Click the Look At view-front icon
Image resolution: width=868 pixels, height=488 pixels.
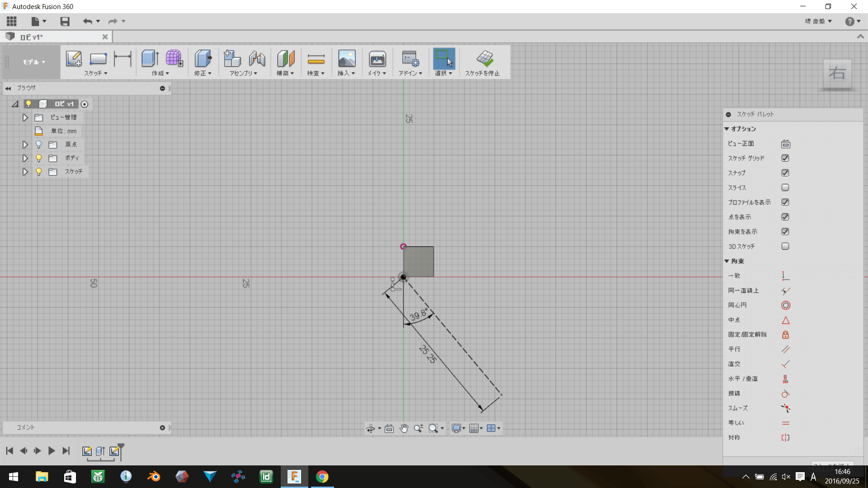coord(786,144)
